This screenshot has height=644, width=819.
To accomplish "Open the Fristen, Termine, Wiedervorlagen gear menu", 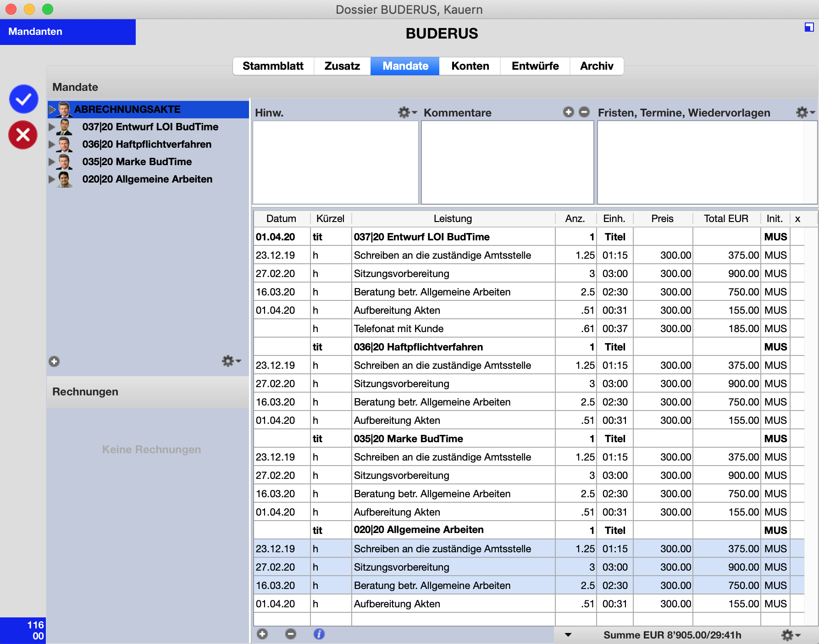I will (x=805, y=112).
